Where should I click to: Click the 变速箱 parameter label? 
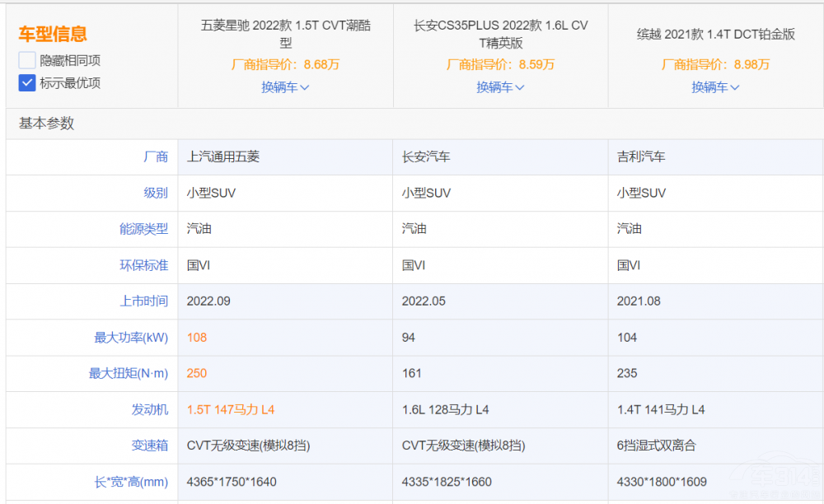(x=149, y=446)
